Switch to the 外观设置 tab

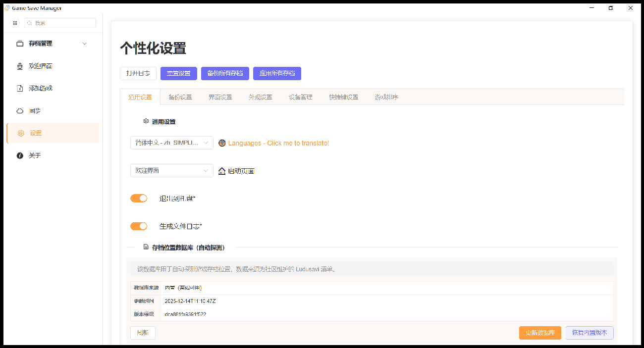[x=261, y=97]
